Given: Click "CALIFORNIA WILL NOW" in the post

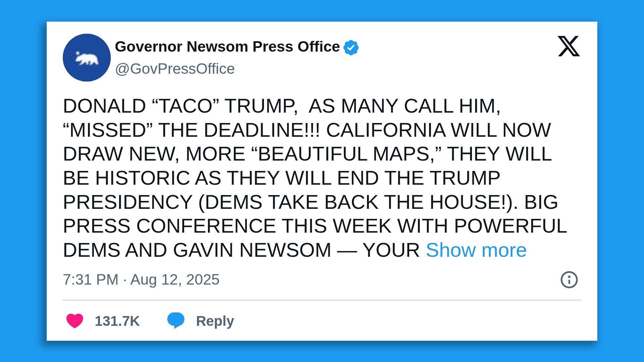Looking at the screenshot, I should 438,130.
